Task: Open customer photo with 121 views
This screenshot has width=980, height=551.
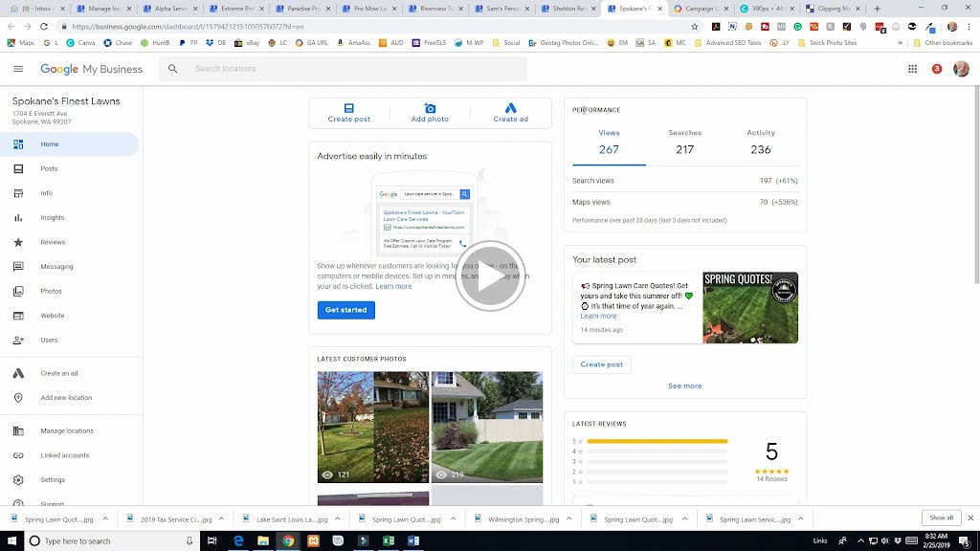Action: [373, 428]
